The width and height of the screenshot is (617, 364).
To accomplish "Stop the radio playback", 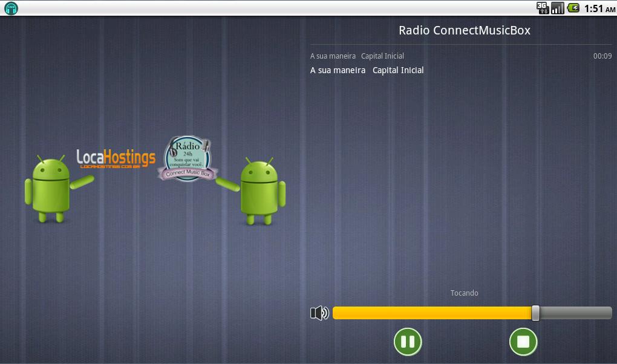I will click(x=523, y=342).
